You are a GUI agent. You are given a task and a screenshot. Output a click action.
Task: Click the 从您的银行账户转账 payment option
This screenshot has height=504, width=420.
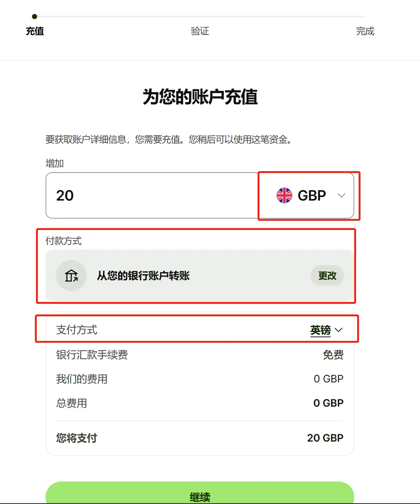point(143,276)
